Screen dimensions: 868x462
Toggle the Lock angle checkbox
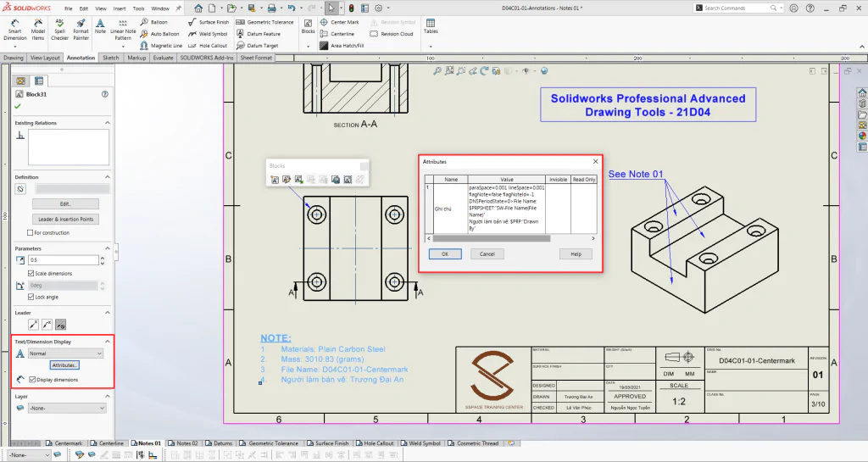[x=31, y=297]
